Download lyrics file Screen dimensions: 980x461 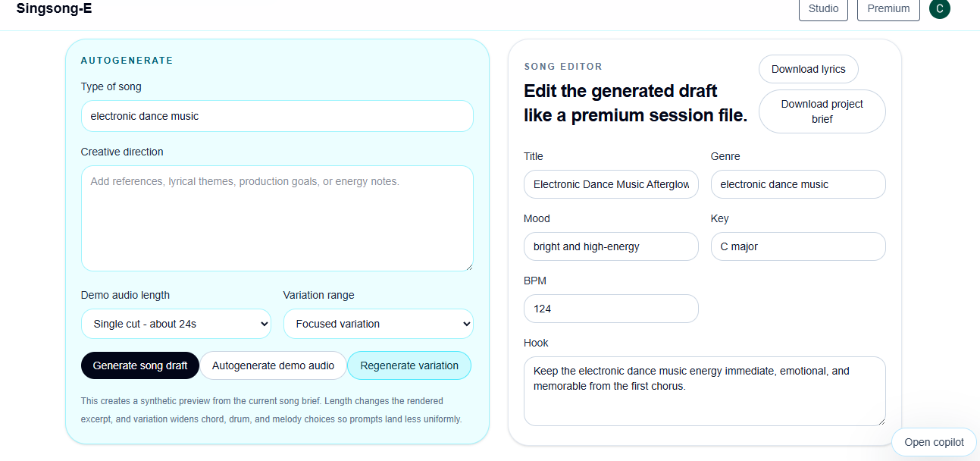[809, 69]
